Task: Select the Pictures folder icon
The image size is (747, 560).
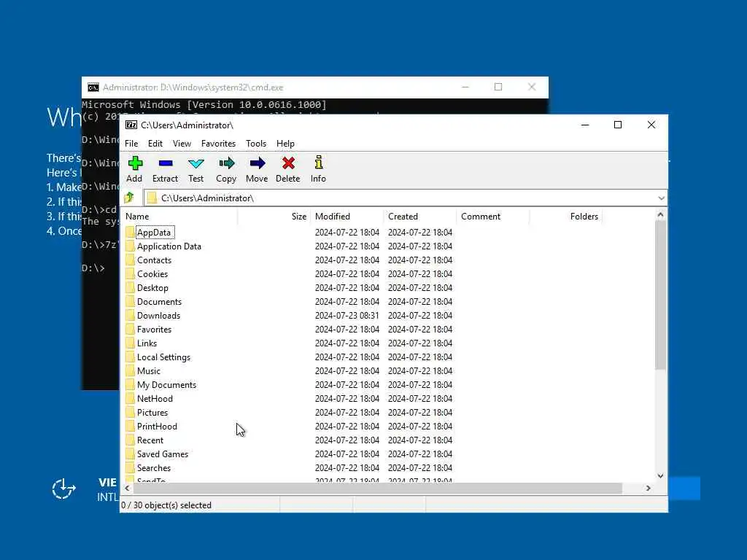Action: coord(130,413)
